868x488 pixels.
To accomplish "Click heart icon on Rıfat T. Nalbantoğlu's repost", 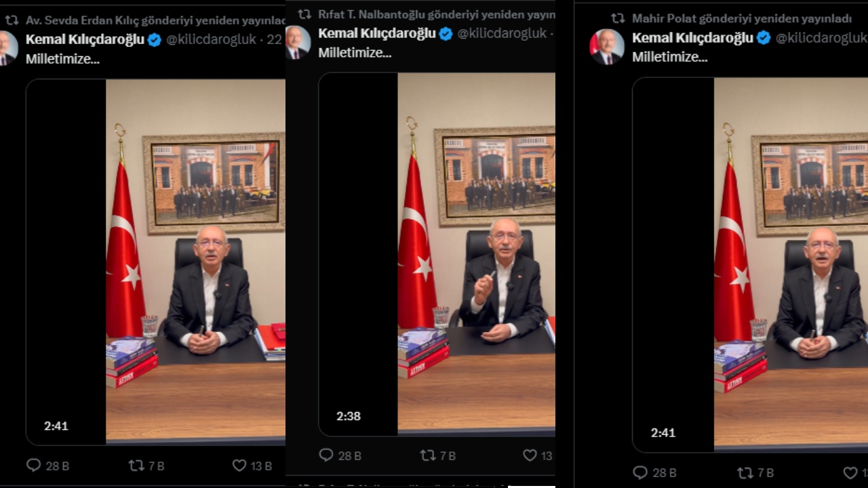I will click(x=530, y=455).
